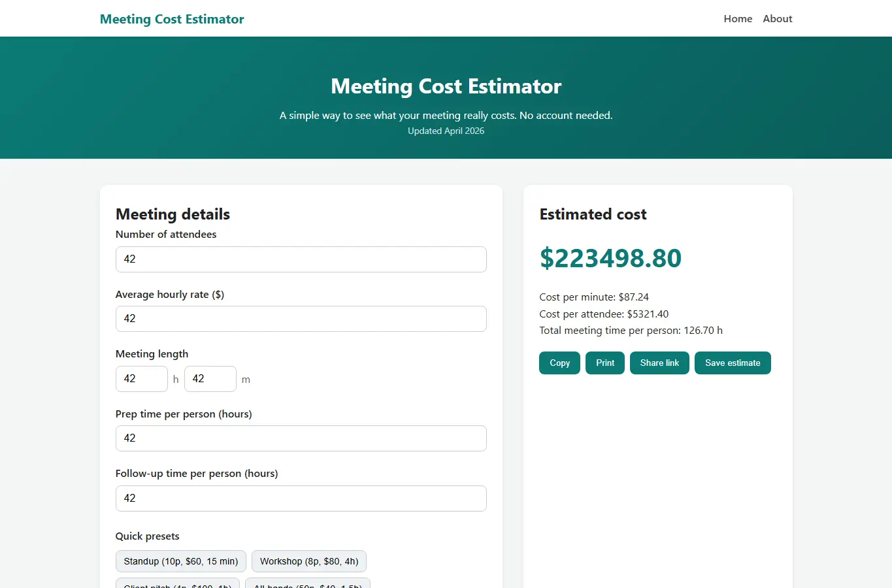
Task: Click the Total meeting time per person line
Action: 631,331
